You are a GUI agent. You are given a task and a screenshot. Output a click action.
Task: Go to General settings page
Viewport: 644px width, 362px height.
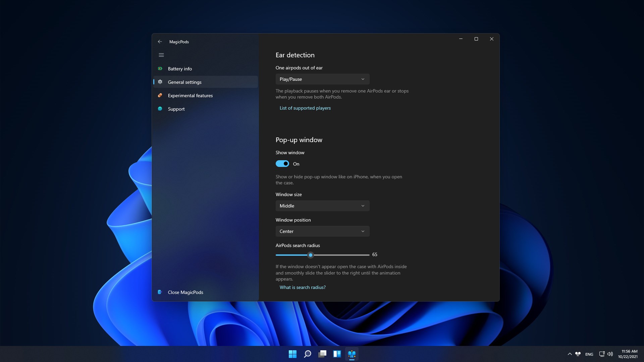(x=185, y=82)
